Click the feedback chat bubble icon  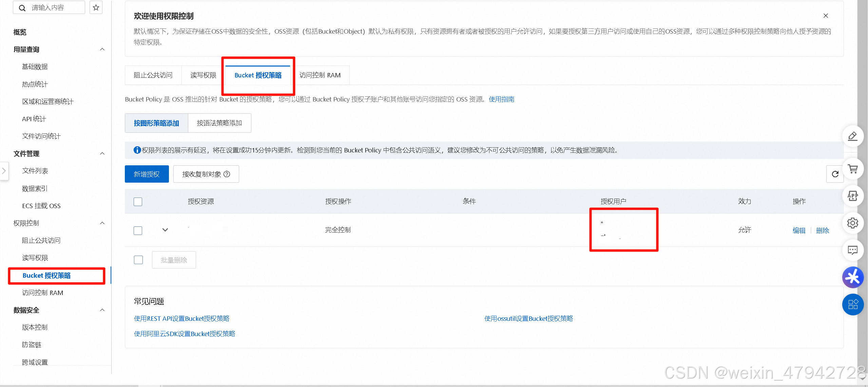tap(853, 250)
